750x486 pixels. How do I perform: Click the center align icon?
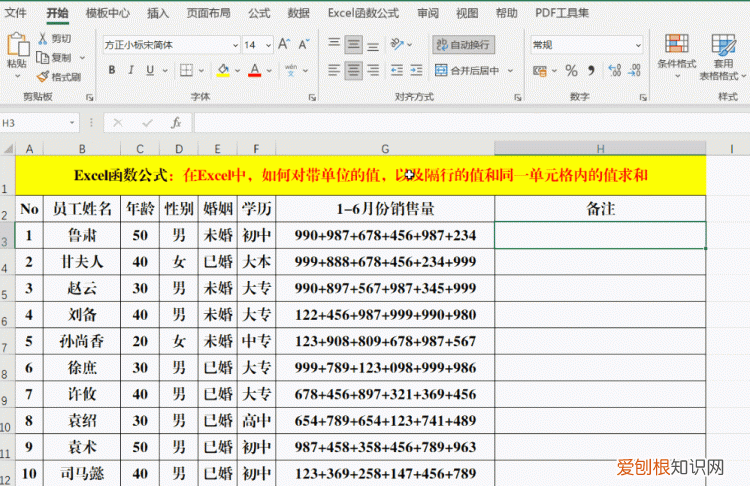click(353, 71)
